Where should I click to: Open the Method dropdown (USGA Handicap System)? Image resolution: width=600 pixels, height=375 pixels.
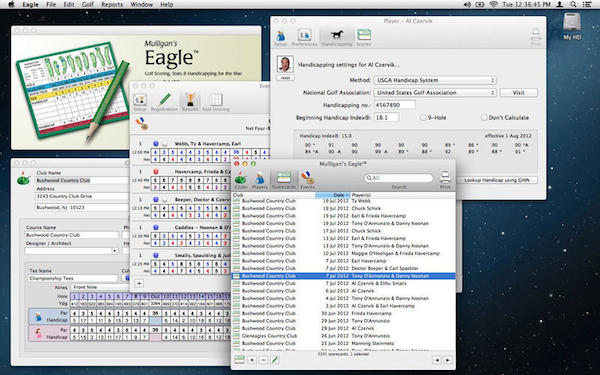pyautogui.click(x=435, y=80)
